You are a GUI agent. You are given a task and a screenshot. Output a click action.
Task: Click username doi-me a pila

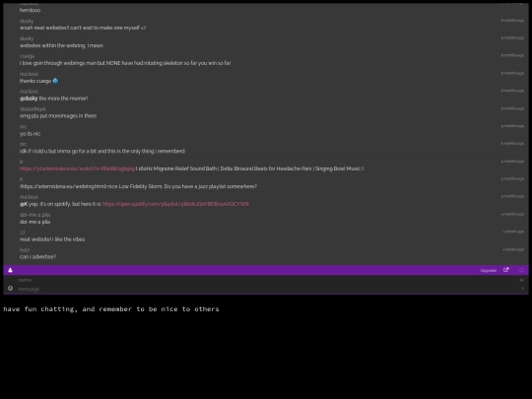pos(34,215)
